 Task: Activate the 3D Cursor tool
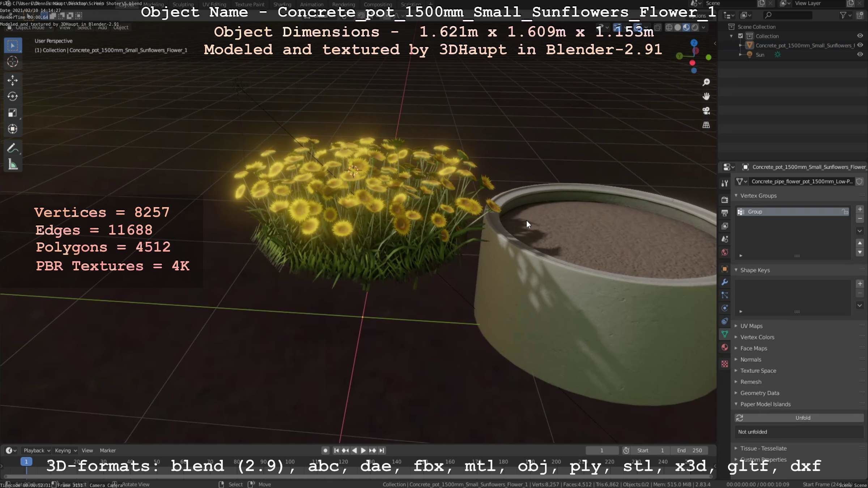click(x=13, y=62)
